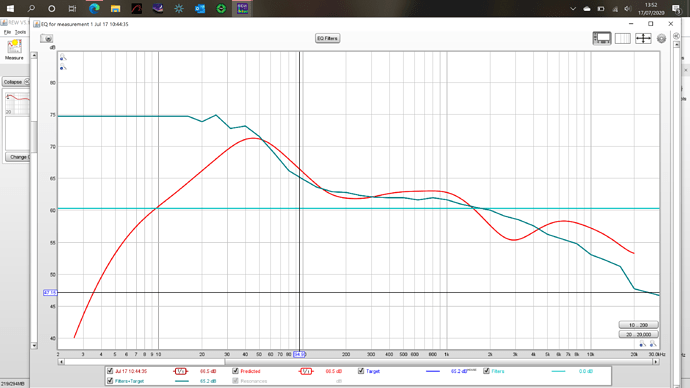Open Microsoft Edge from the taskbar
690x388 pixels.
click(94, 8)
